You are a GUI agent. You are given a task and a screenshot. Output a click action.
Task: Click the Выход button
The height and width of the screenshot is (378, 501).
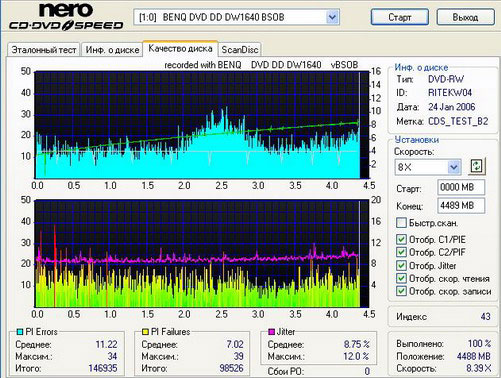click(465, 17)
